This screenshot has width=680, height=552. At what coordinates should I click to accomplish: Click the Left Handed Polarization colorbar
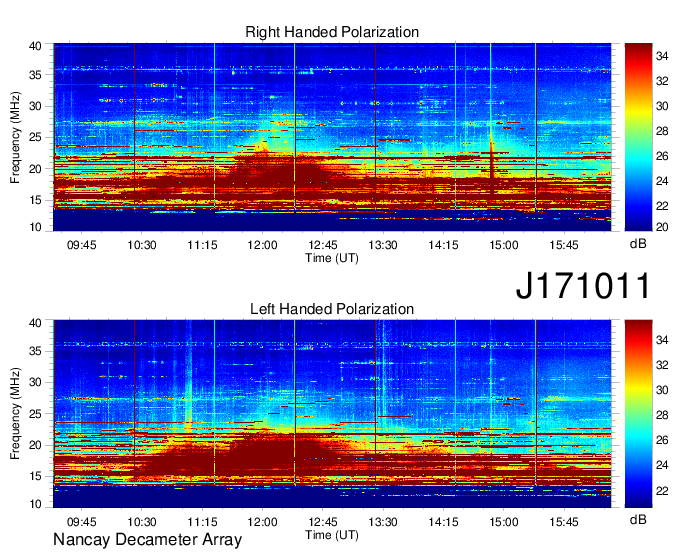(638, 414)
